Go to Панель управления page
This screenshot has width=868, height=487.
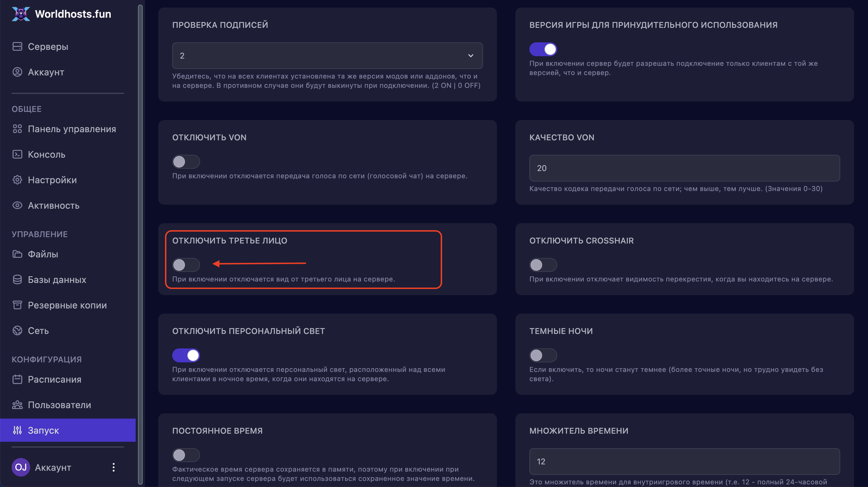pos(72,129)
